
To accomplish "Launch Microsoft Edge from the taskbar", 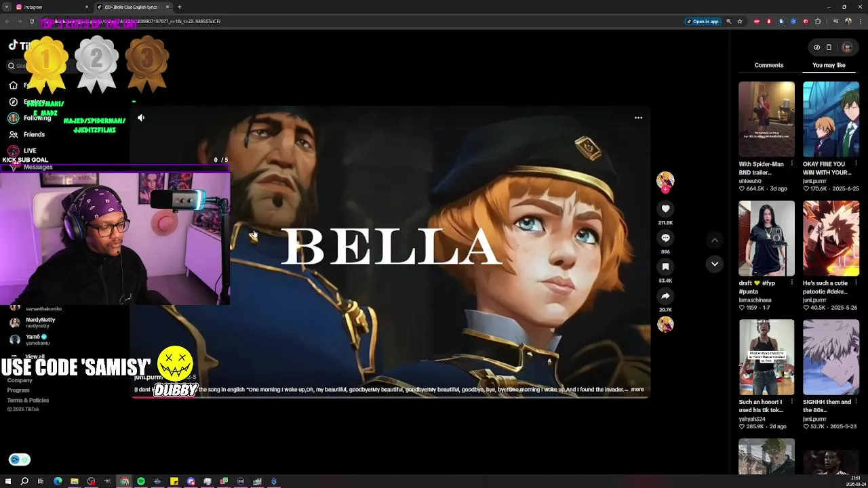I will point(58,481).
